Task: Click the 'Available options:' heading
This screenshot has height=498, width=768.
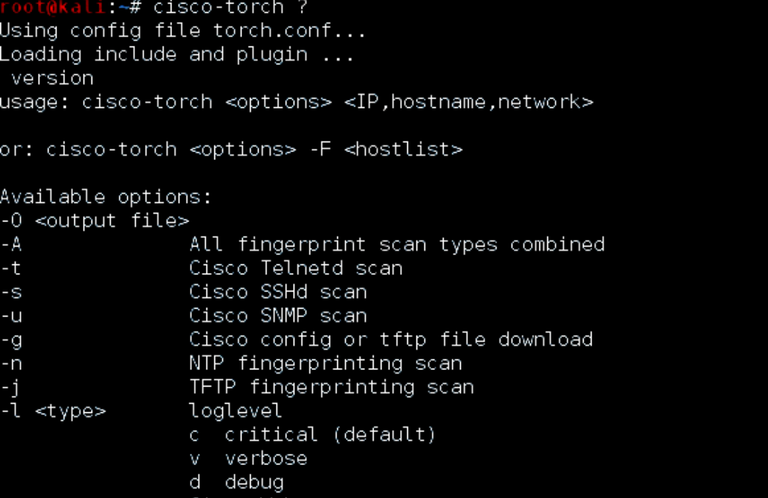Action: (106, 197)
